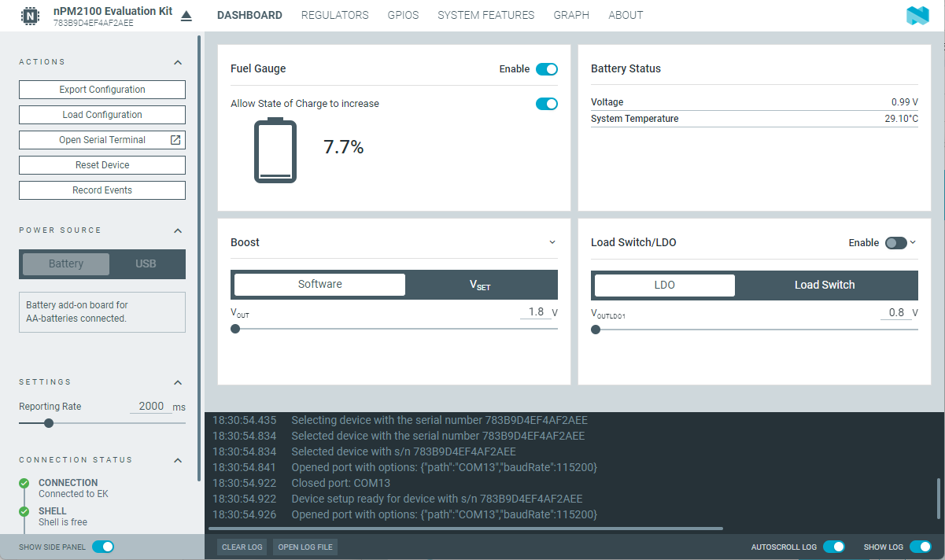This screenshot has width=945, height=560.
Task: Go to the System Features tab
Action: pos(486,16)
